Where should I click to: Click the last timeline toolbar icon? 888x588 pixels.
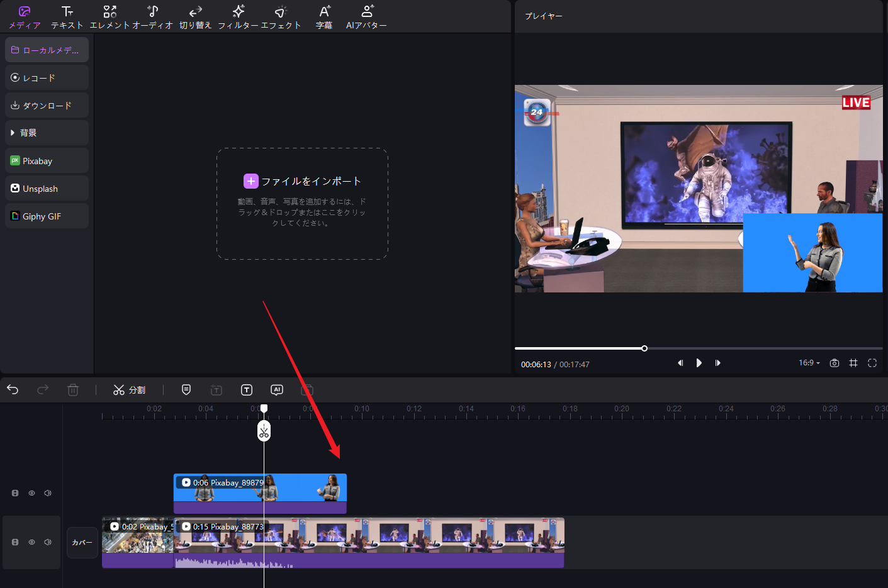tap(307, 390)
